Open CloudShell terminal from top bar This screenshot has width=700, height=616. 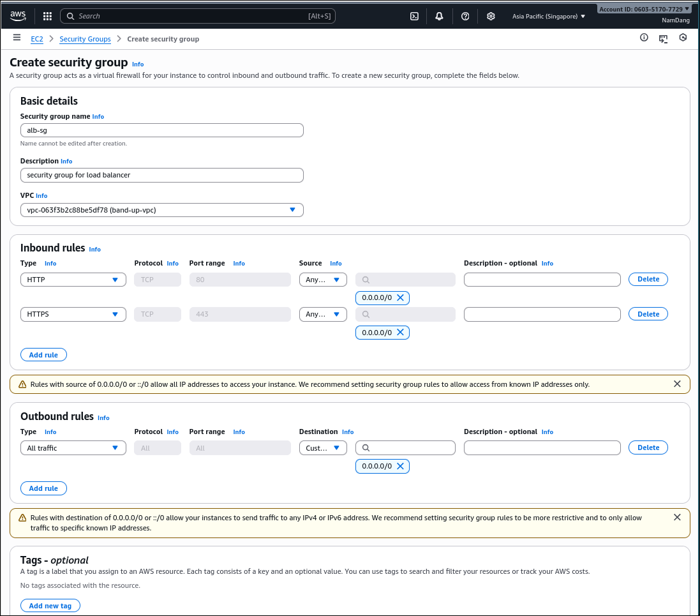(x=414, y=15)
